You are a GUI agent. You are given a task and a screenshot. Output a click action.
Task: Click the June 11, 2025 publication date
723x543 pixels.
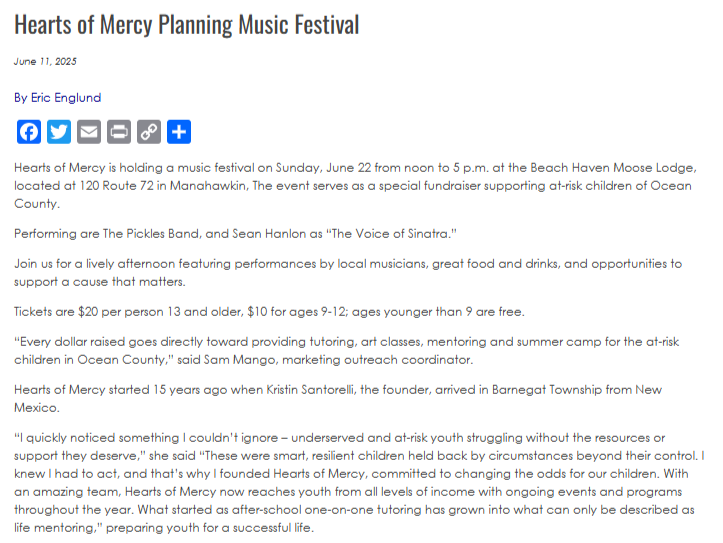click(x=46, y=62)
